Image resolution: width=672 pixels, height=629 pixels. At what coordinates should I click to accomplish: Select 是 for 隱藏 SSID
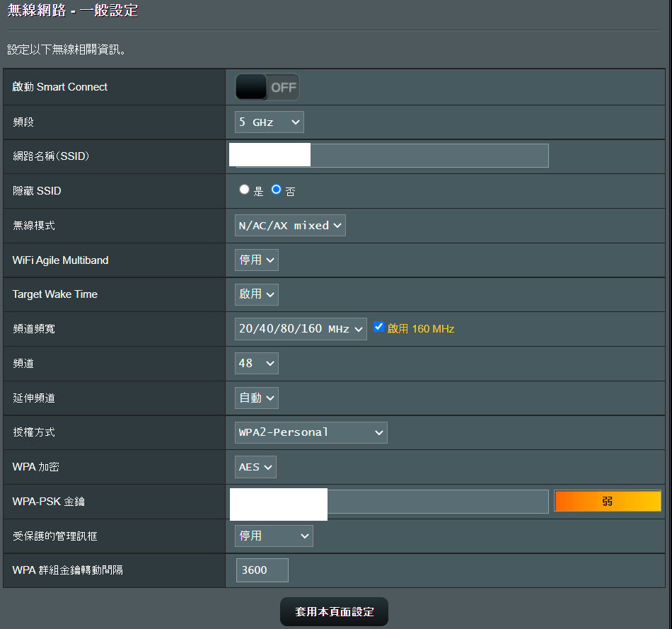pos(245,190)
